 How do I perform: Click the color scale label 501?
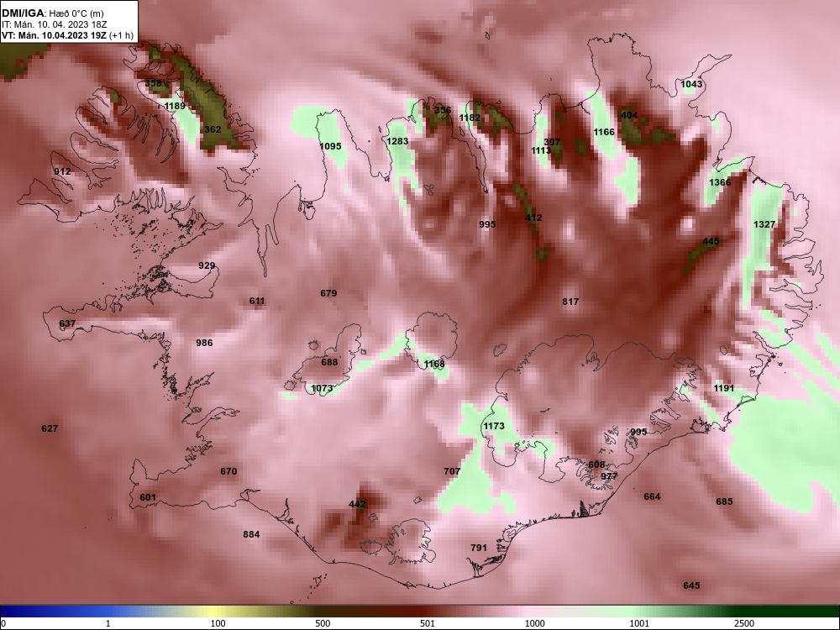427,623
